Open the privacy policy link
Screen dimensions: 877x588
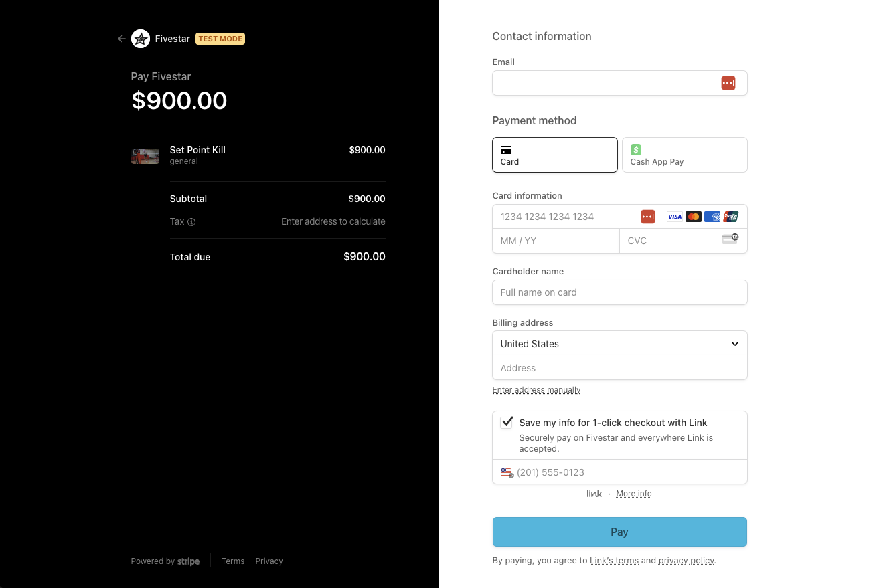tap(686, 561)
